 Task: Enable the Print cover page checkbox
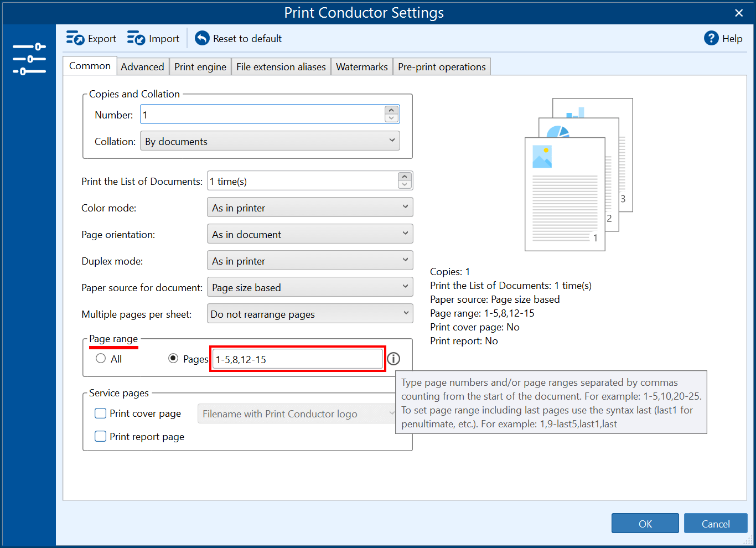point(101,413)
